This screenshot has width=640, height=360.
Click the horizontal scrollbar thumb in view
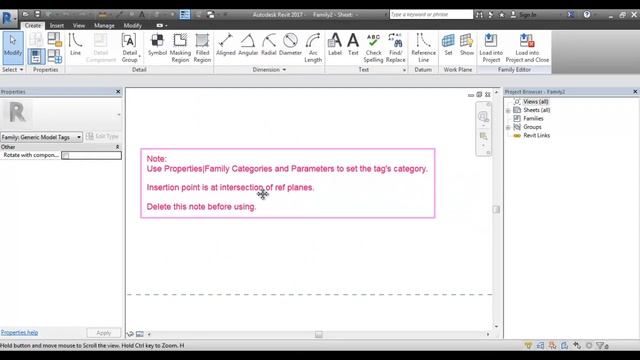(x=319, y=334)
